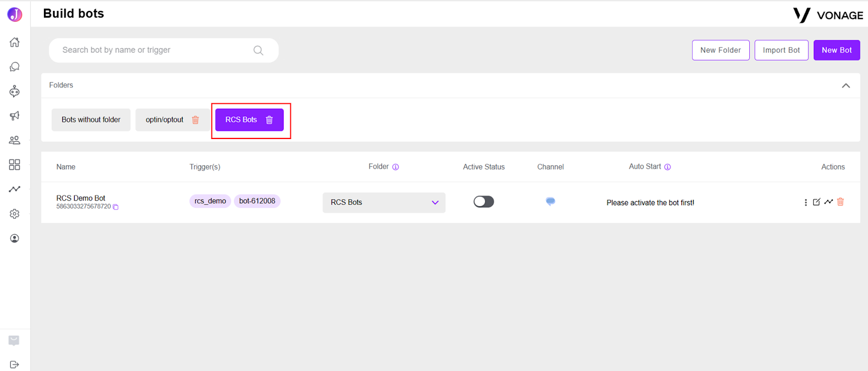The width and height of the screenshot is (868, 371).
Task: Open the analytics line chart sidebar icon
Action: tap(15, 189)
